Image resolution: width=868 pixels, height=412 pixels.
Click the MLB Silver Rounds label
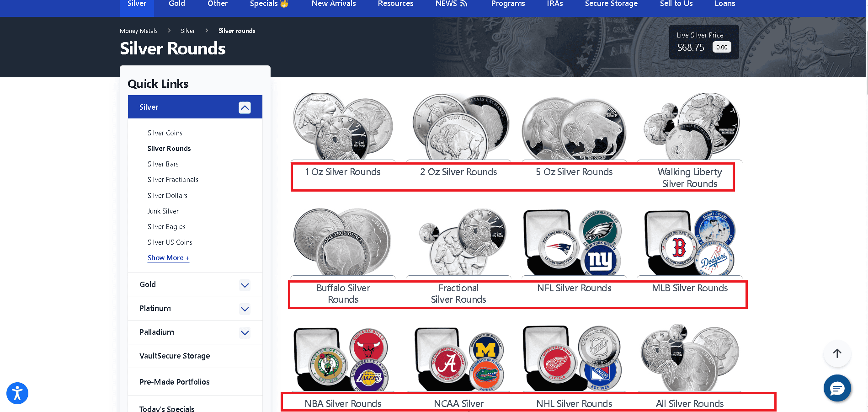tap(690, 288)
